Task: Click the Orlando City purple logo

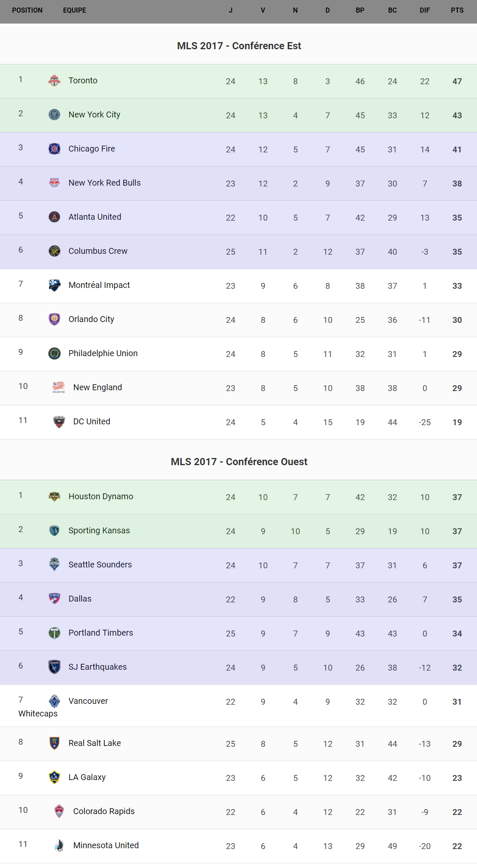Action: point(54,319)
